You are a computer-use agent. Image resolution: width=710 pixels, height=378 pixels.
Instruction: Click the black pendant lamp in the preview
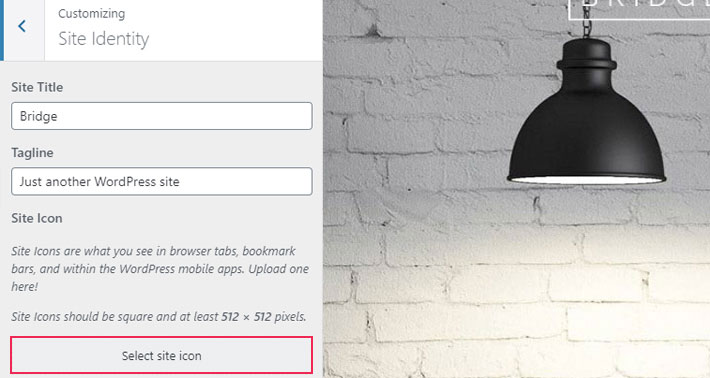(x=586, y=111)
